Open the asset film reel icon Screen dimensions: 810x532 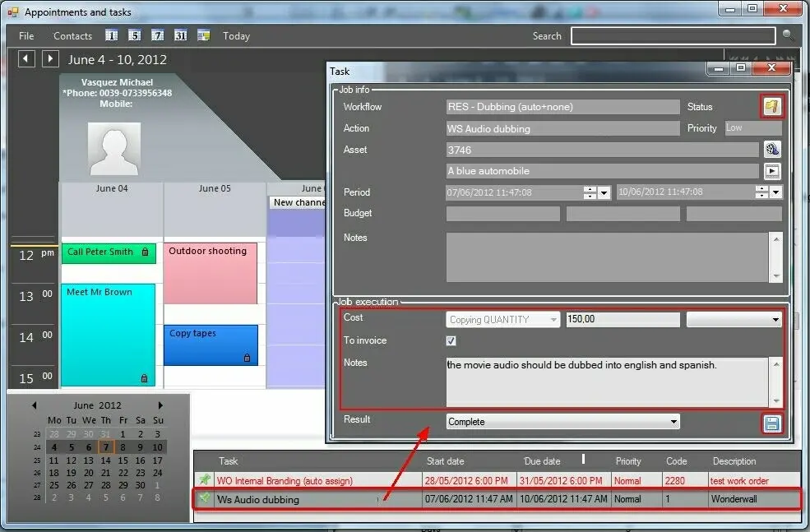click(x=771, y=150)
